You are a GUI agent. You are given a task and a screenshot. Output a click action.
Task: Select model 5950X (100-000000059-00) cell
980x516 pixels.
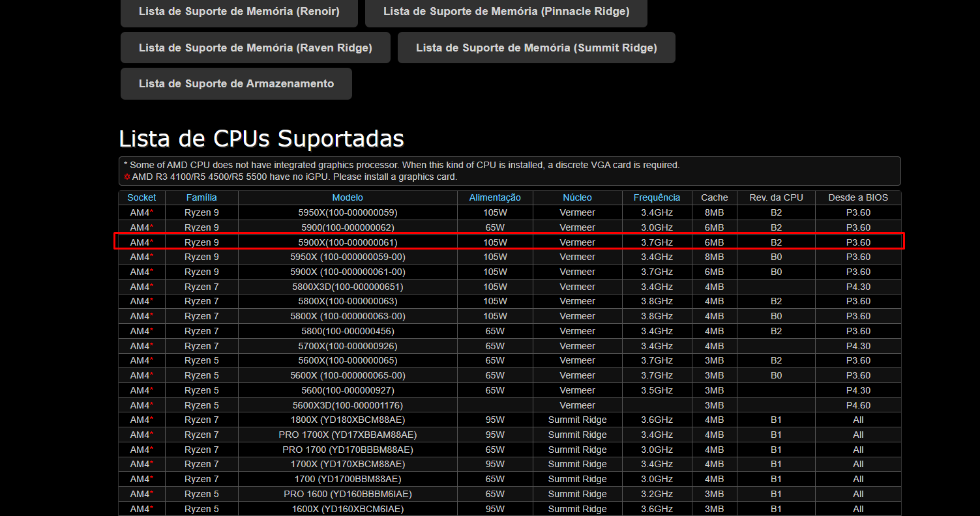pyautogui.click(x=348, y=257)
